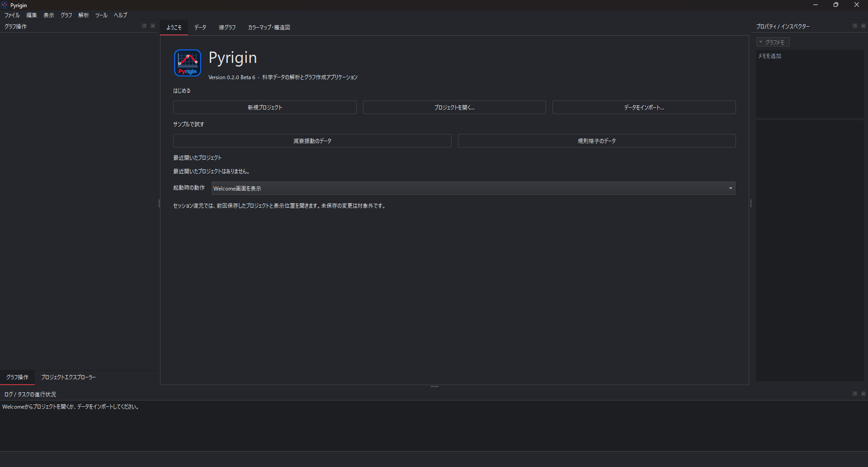This screenshot has width=868, height=467.
Task: Click the right vertical splitter handle
Action: (751, 204)
